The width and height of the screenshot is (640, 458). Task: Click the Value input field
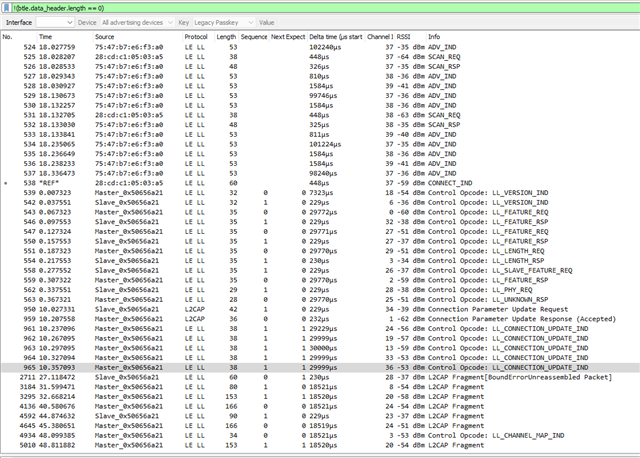click(x=300, y=21)
